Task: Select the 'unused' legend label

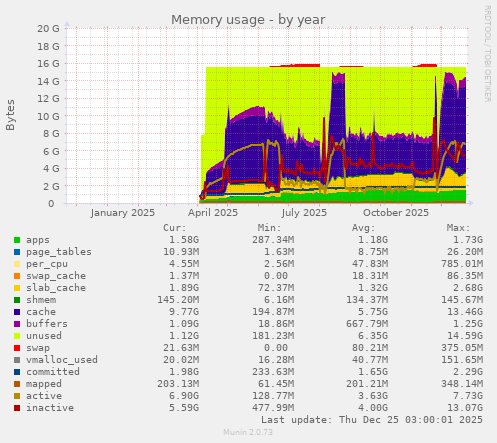Action: [44, 336]
